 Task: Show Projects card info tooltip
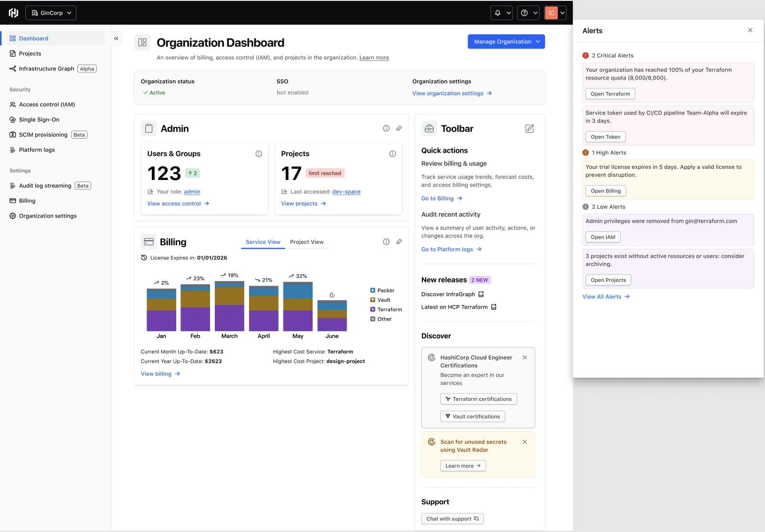pos(393,154)
